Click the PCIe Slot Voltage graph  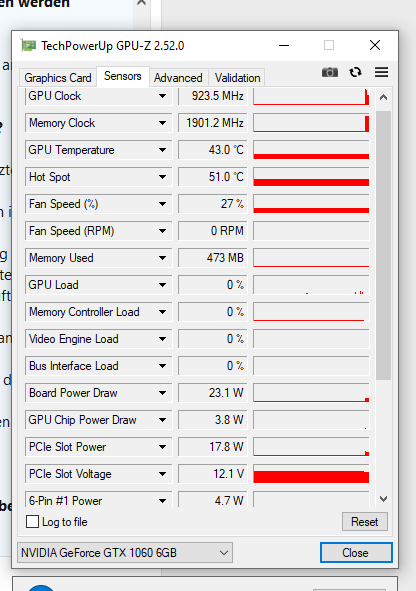pos(311,474)
